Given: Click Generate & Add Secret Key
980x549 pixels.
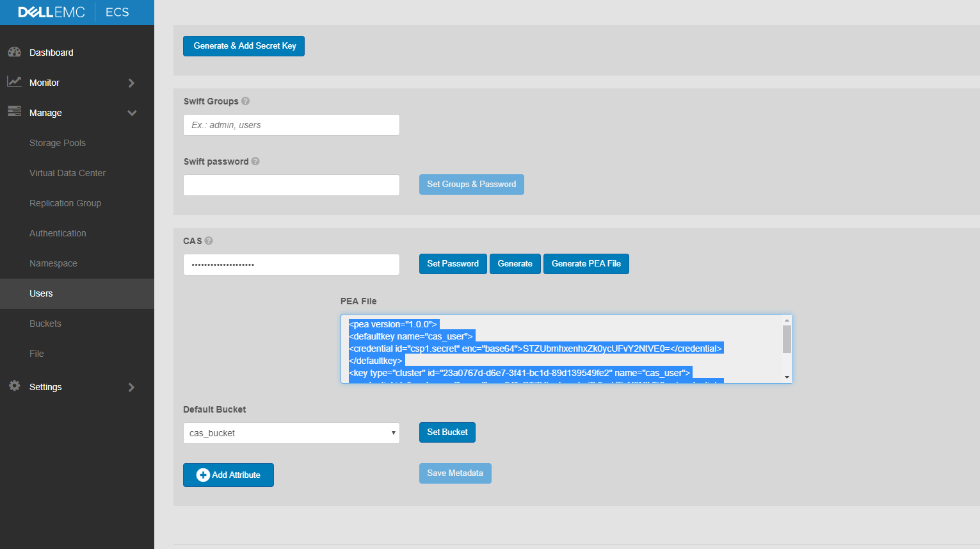Looking at the screenshot, I should 243,45.
